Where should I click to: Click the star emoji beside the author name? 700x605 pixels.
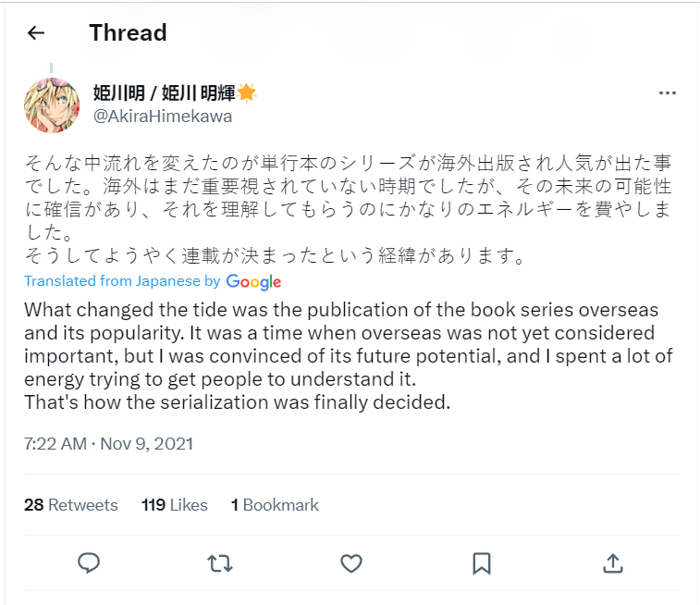pos(247,93)
